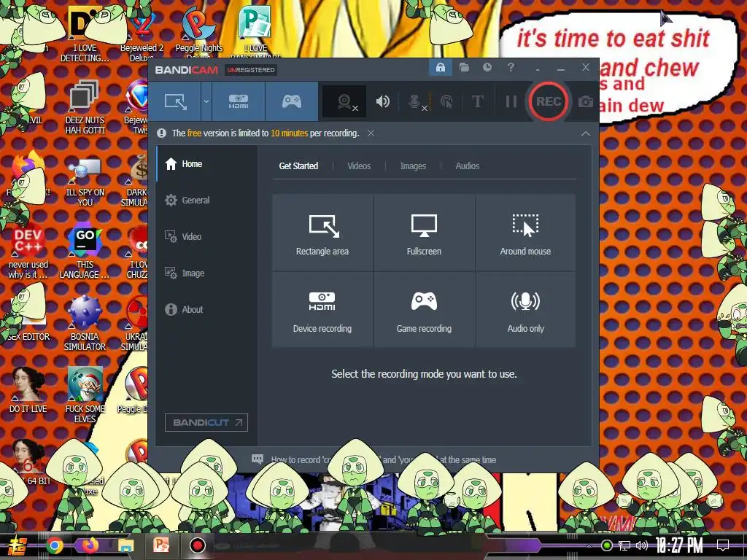Toggle the speaker sound icon
747x560 pixels.
pyautogui.click(x=382, y=101)
